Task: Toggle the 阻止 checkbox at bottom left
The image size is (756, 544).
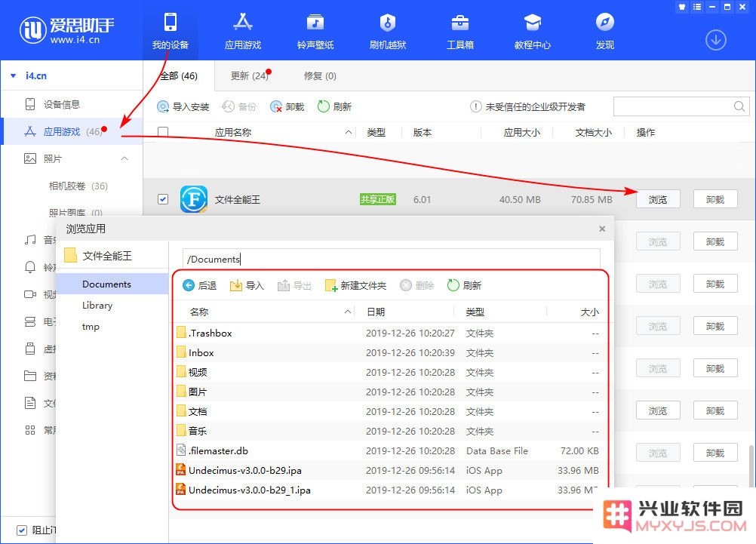Action: 22,530
